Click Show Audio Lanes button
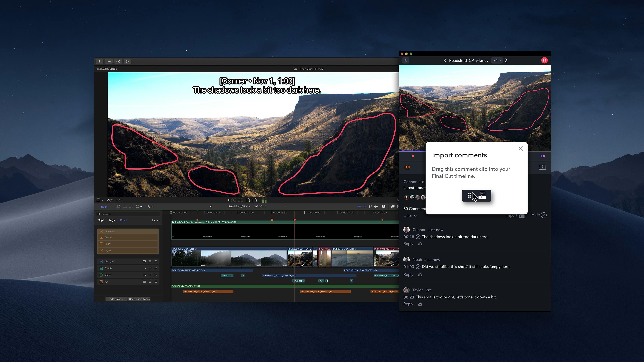Image resolution: width=644 pixels, height=362 pixels. [x=139, y=299]
